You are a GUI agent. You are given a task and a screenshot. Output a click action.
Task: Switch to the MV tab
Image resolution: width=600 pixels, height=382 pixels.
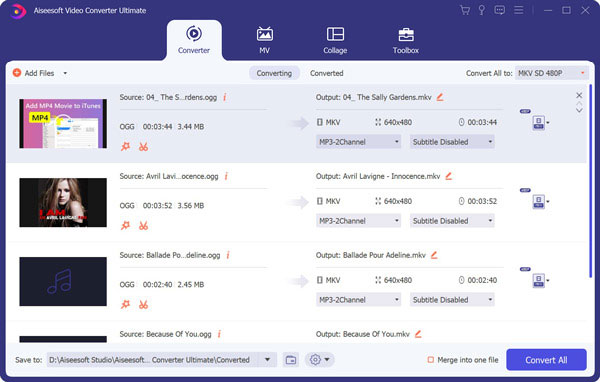(264, 41)
